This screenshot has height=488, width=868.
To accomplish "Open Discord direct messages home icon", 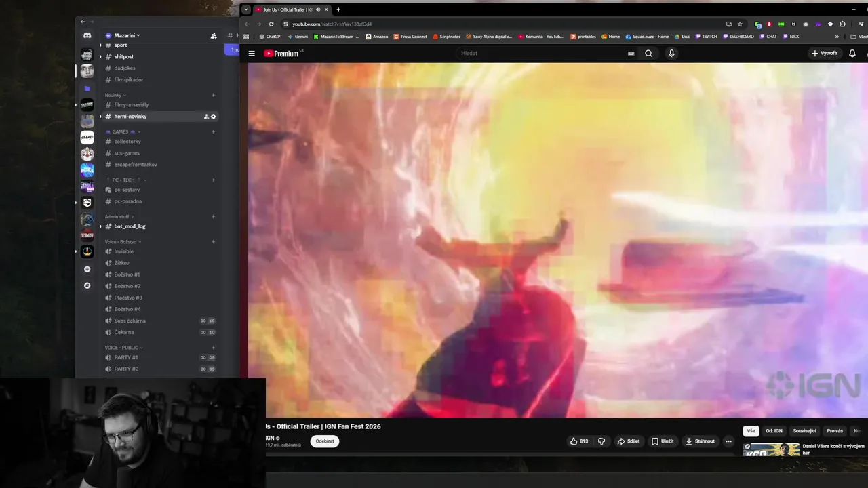I will (x=87, y=35).
